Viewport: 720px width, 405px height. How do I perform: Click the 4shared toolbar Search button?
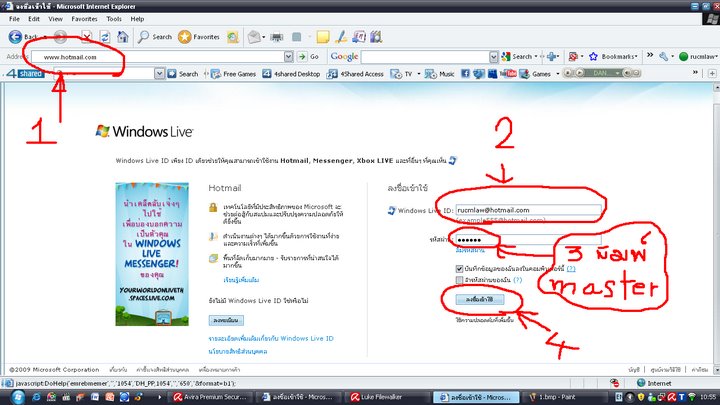(x=183, y=73)
